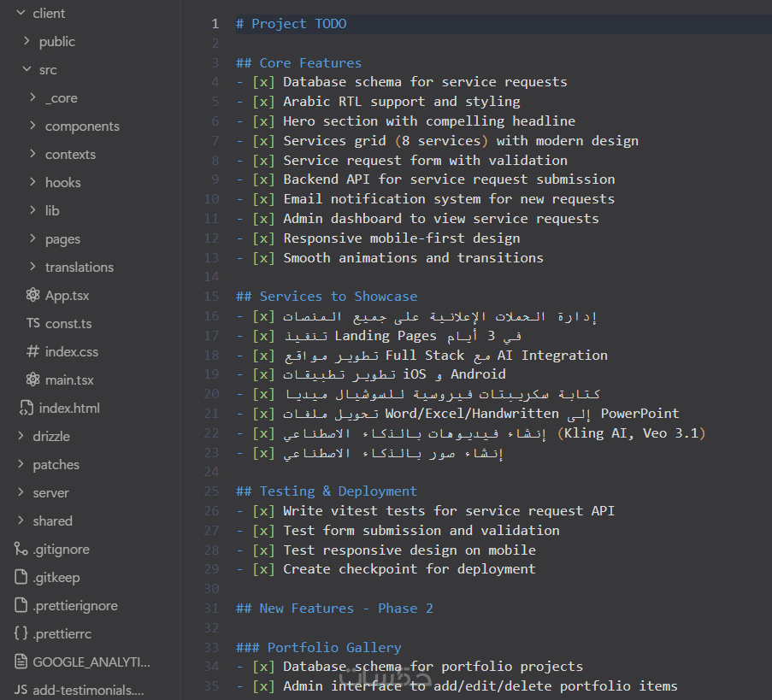The width and height of the screenshot is (772, 700).
Task: Click the TS icon beside const.ts
Action: coord(33,324)
